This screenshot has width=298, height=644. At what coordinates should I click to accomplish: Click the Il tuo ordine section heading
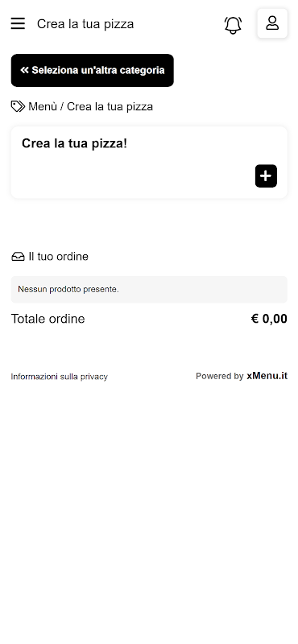coord(58,256)
